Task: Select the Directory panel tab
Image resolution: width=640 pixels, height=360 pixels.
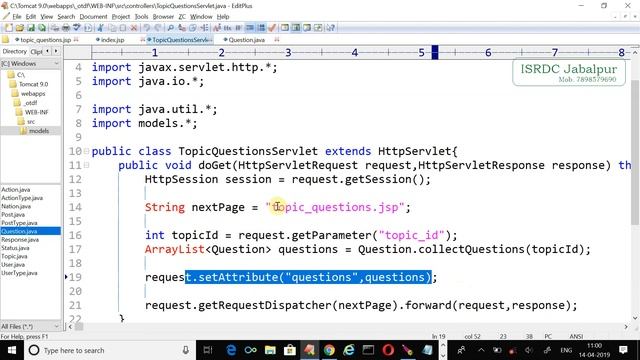Action: coord(14,51)
